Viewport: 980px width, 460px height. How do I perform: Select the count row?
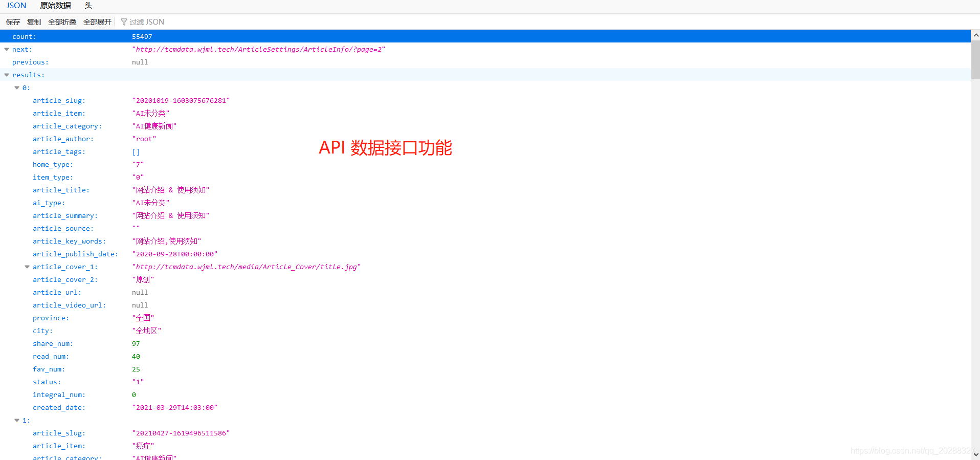click(x=485, y=36)
